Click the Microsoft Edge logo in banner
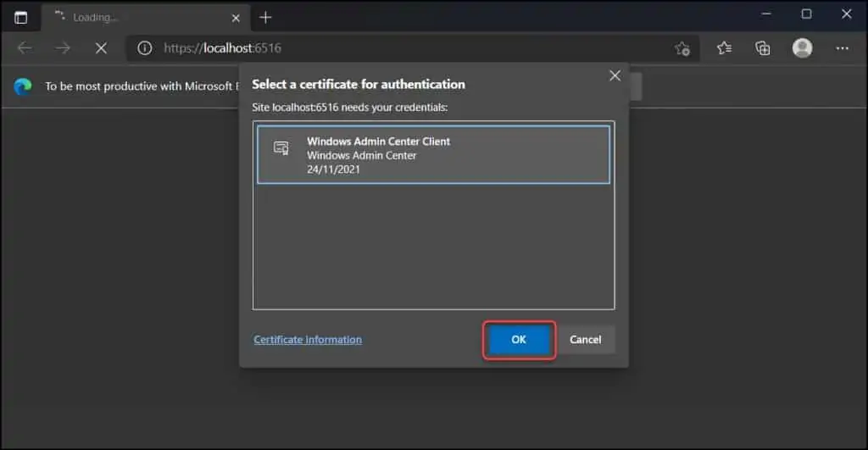The height and width of the screenshot is (450, 868). pyautogui.click(x=23, y=86)
